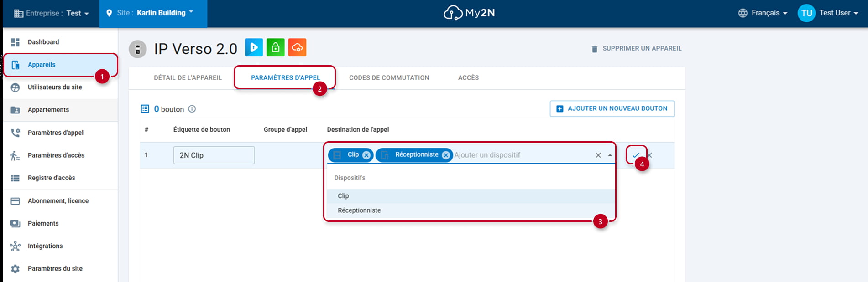The width and height of the screenshot is (868, 282).
Task: Click the sidebar call settings phone icon
Action: tap(15, 133)
